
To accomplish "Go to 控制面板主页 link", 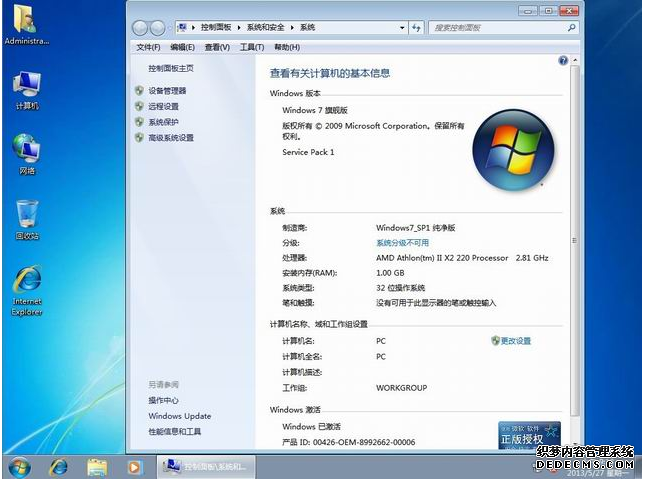I will (171, 68).
